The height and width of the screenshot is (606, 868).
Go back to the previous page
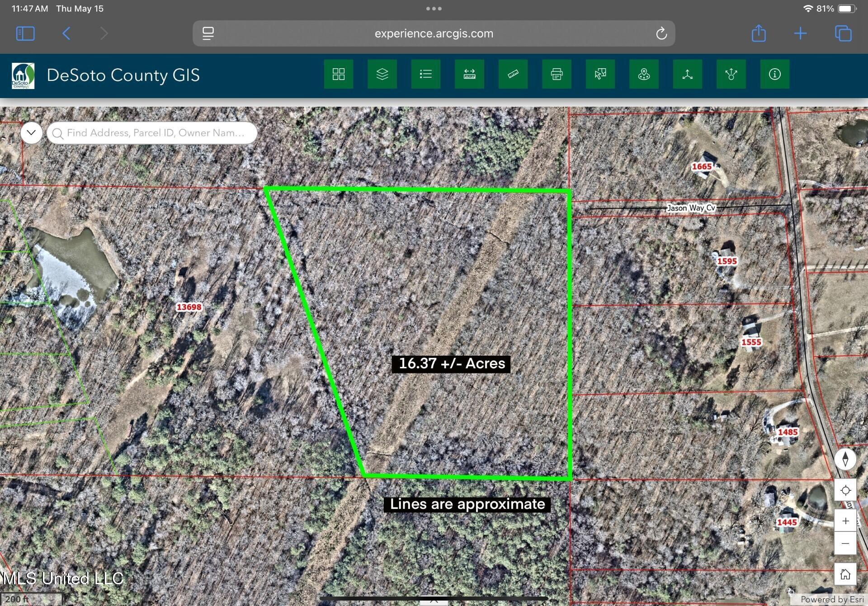point(66,33)
